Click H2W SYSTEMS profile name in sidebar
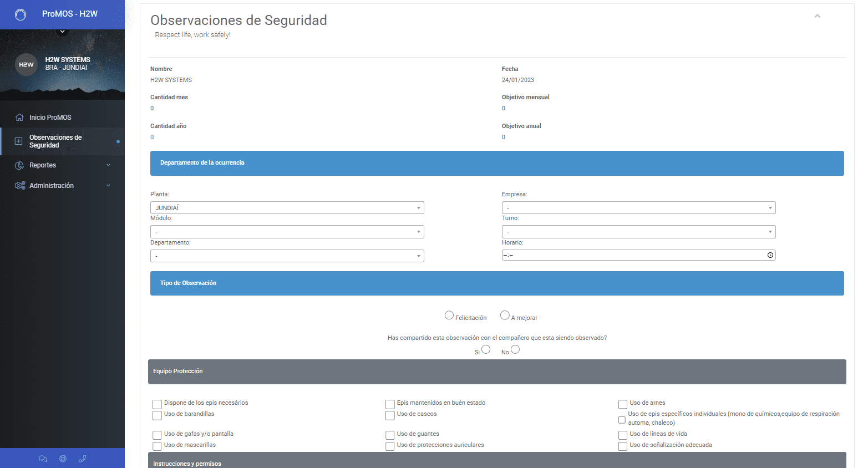The height and width of the screenshot is (468, 868). tap(68, 60)
